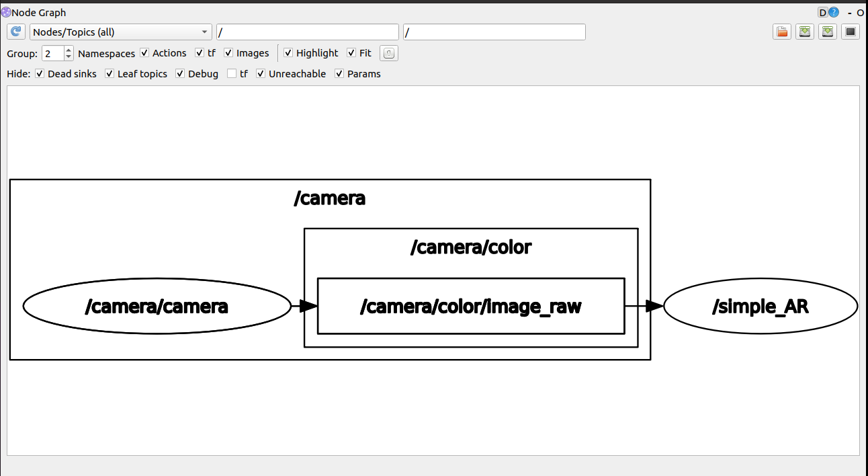
Task: Uncheck Hide Params
Action: tap(339, 74)
